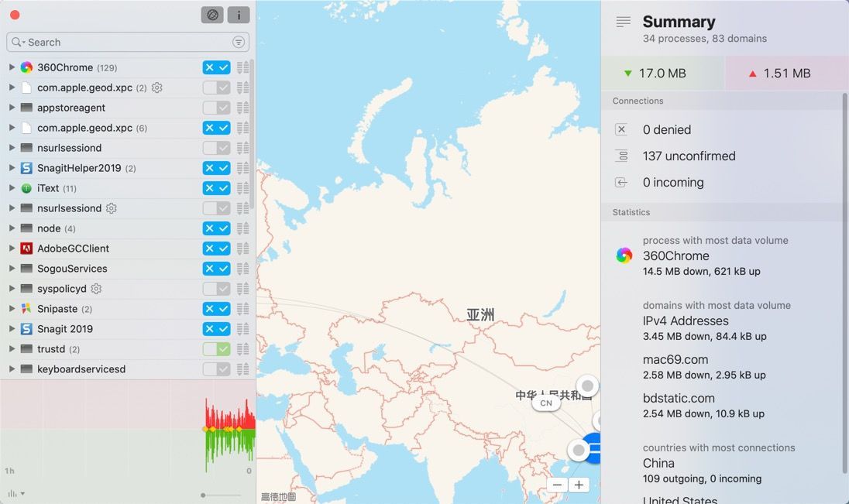Expand the node process row
The height and width of the screenshot is (504, 849).
point(12,228)
